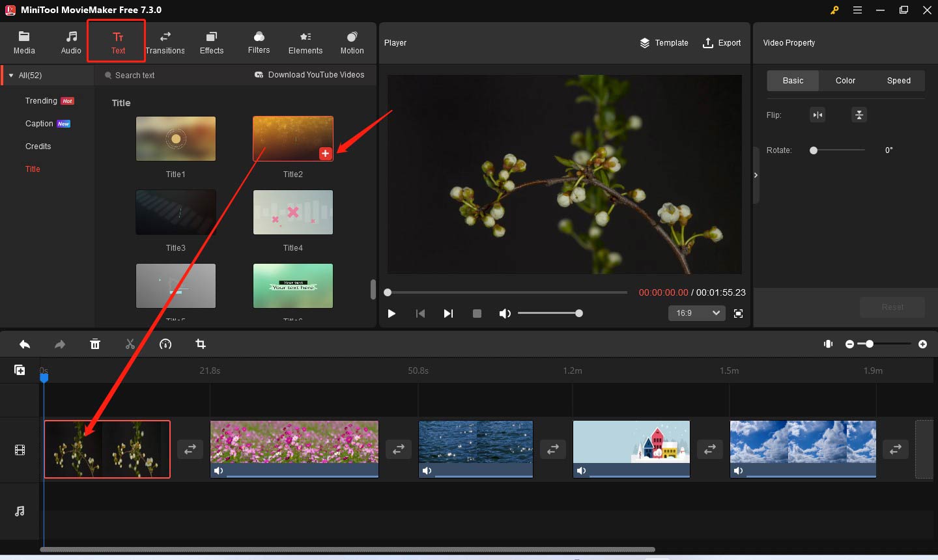Image resolution: width=938 pixels, height=560 pixels.
Task: Play the video preview
Action: pos(391,314)
